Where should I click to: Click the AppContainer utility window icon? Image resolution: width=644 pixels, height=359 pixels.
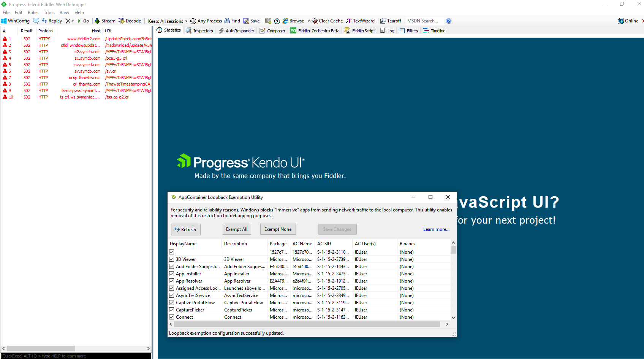pyautogui.click(x=174, y=197)
